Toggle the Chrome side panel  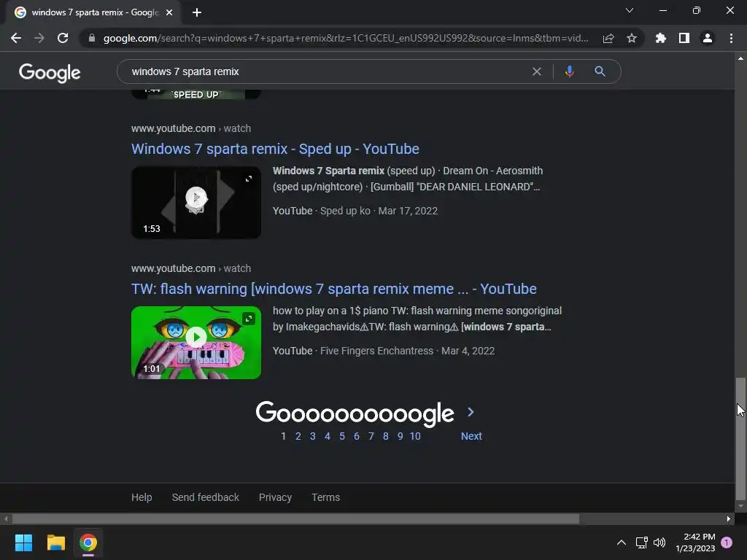pyautogui.click(x=684, y=38)
